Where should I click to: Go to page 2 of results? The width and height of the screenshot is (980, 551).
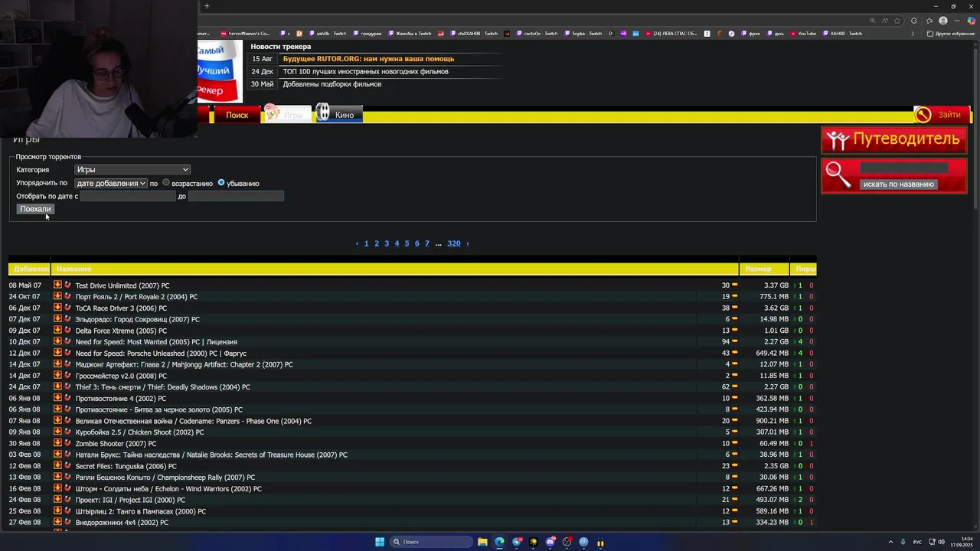[376, 243]
